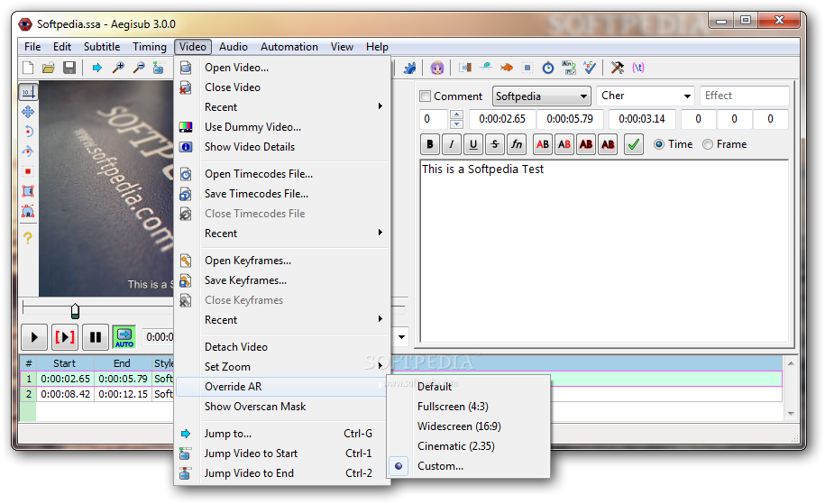Image resolution: width=825 pixels, height=504 pixels.
Task: Toggle bold formatting button
Action: coord(430,144)
